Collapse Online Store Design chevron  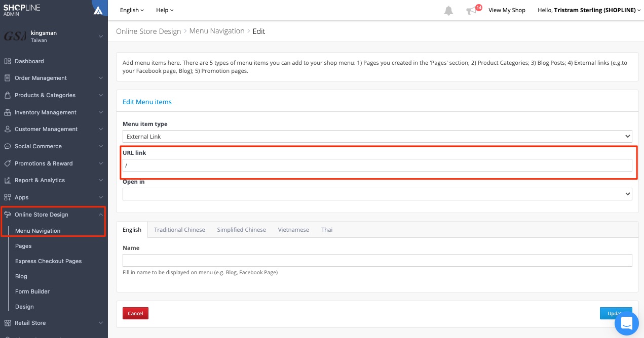[x=101, y=215]
